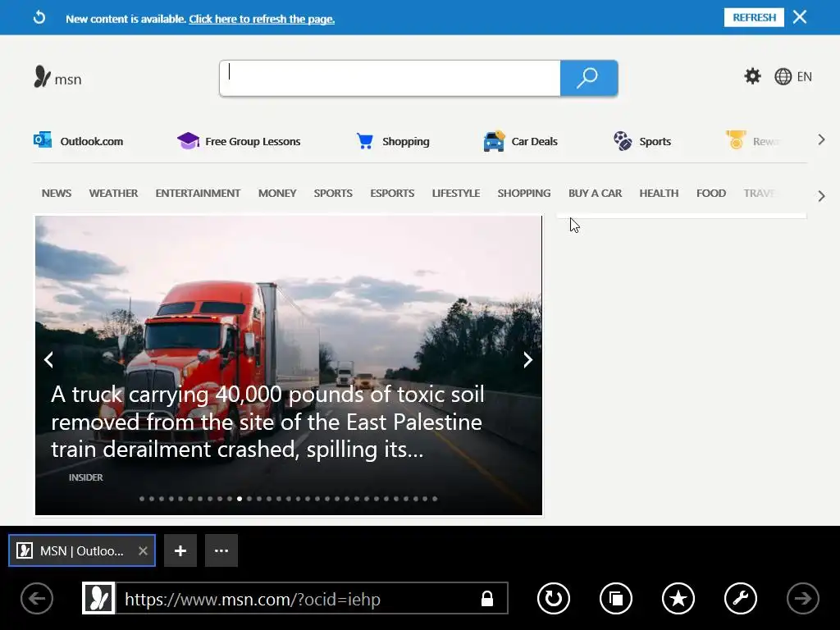The width and height of the screenshot is (840, 630).
Task: Go to the LIFESTYLE section
Action: coord(456,193)
